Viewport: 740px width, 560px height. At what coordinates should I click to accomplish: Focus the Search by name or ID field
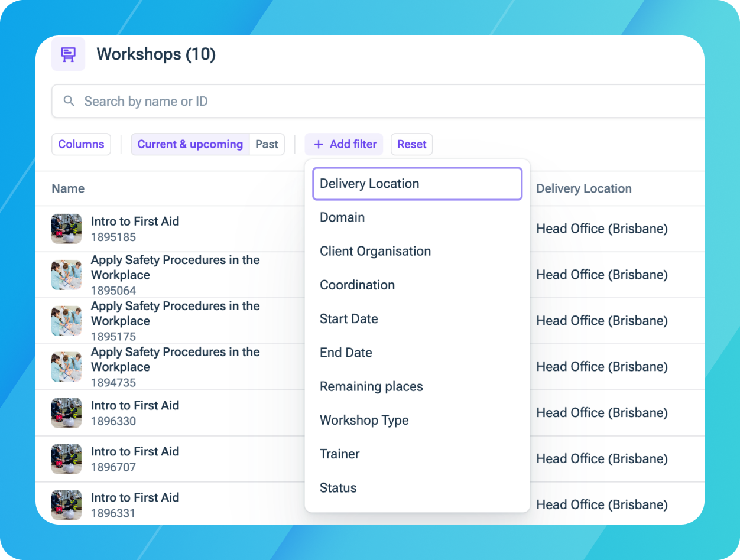click(x=378, y=102)
